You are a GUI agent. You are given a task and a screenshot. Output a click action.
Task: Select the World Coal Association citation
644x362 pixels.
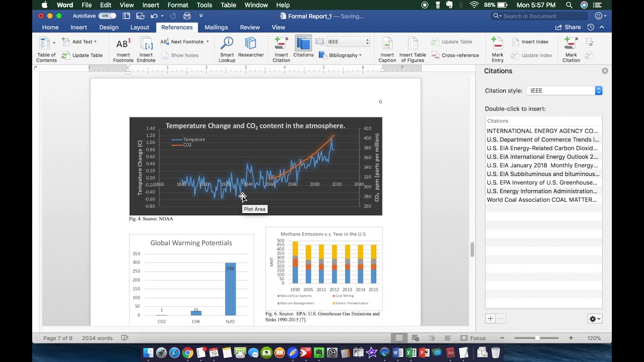click(x=543, y=200)
